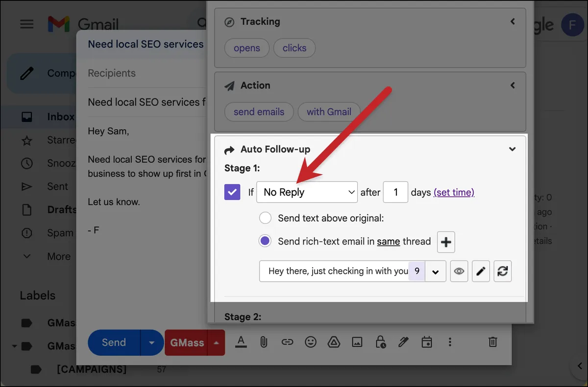Toggle confidential mode lock icon
588x387 pixels.
click(x=380, y=342)
